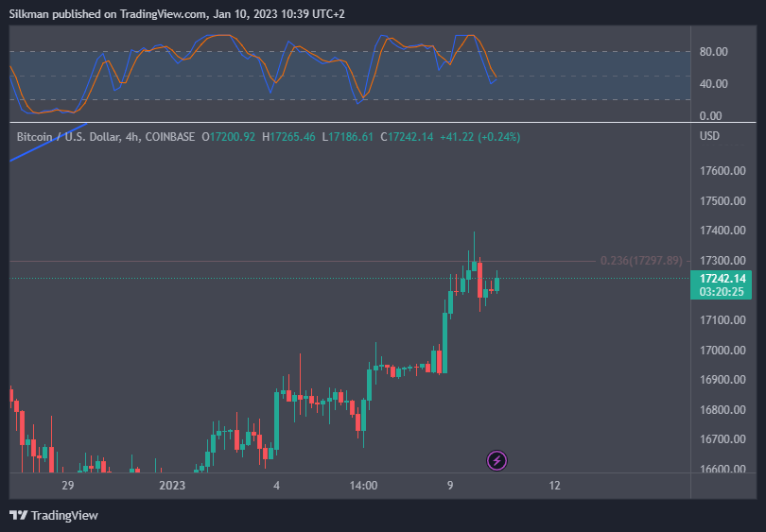Click the 17600.00 price axis label

722,171
